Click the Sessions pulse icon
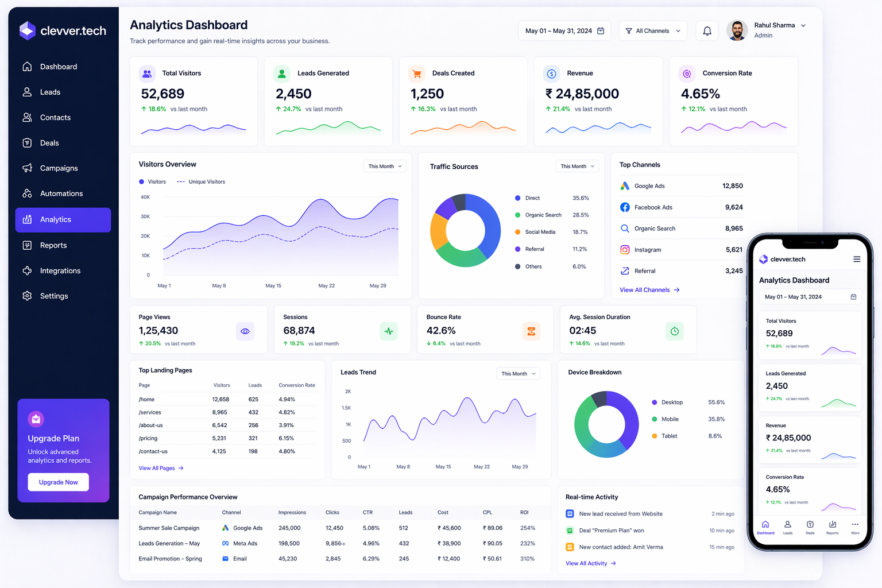The height and width of the screenshot is (588, 882). pos(389,331)
